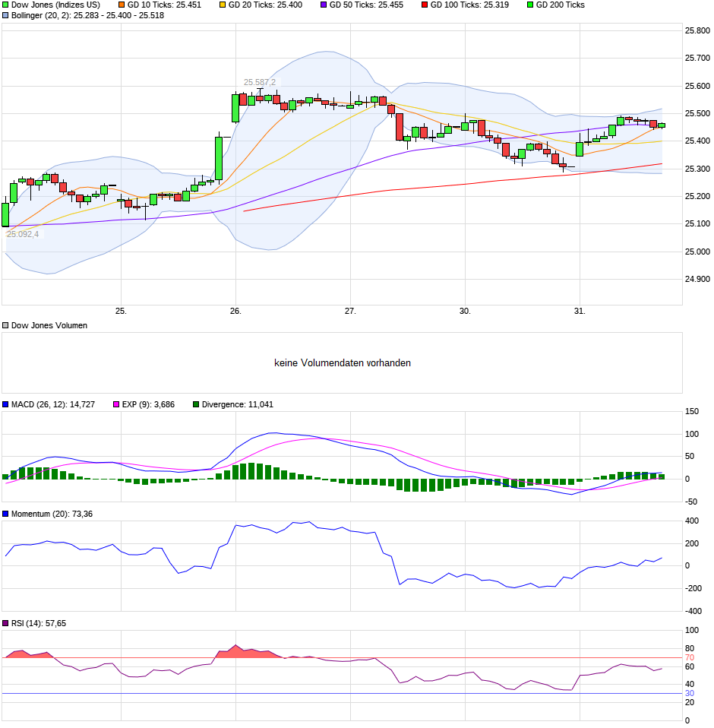Click the red GD 100 Ticks swatch
Screen dimensions: 714x728
[425, 5]
